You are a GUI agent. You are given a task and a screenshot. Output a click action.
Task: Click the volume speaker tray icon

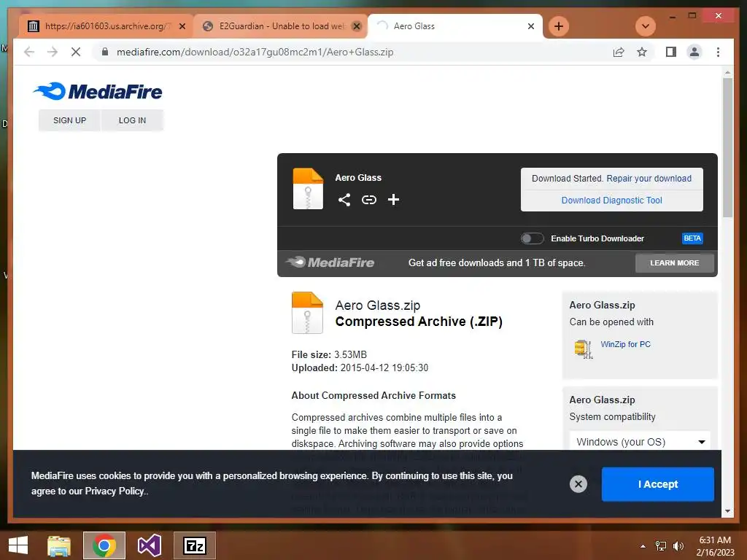[x=678, y=545]
